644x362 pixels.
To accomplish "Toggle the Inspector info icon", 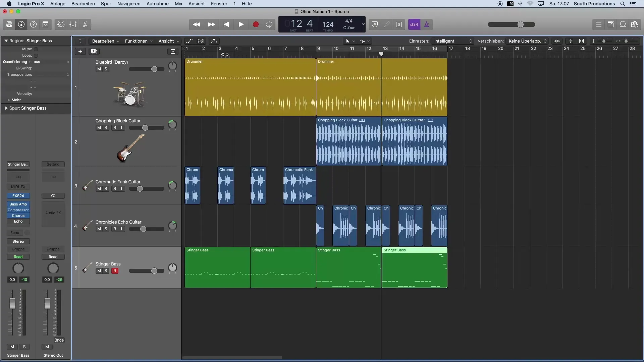I will [21, 24].
